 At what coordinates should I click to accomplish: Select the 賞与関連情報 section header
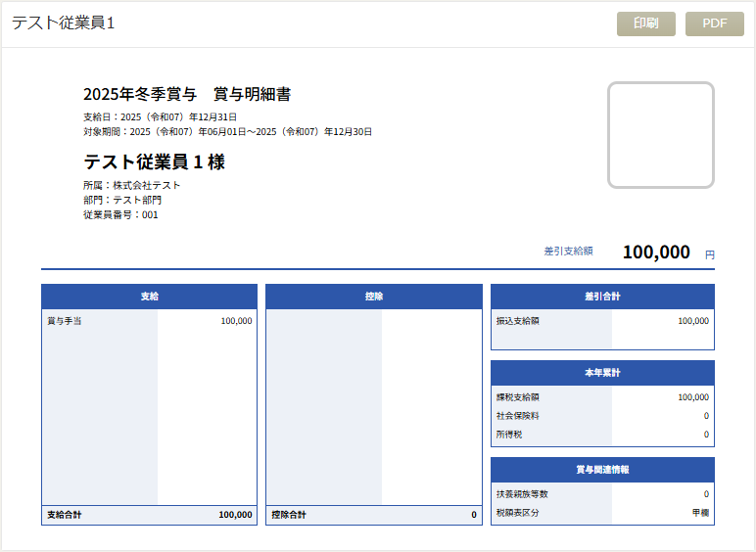tap(602, 470)
